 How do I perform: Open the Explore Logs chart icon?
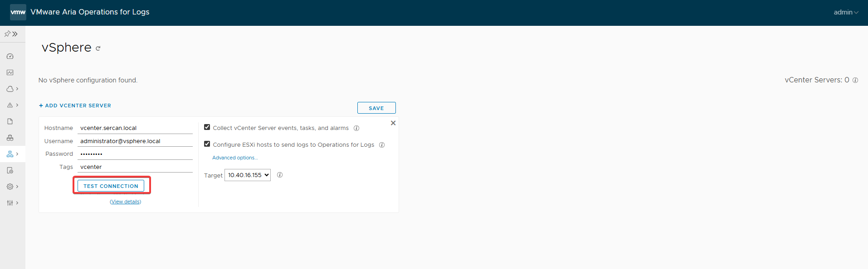10,72
